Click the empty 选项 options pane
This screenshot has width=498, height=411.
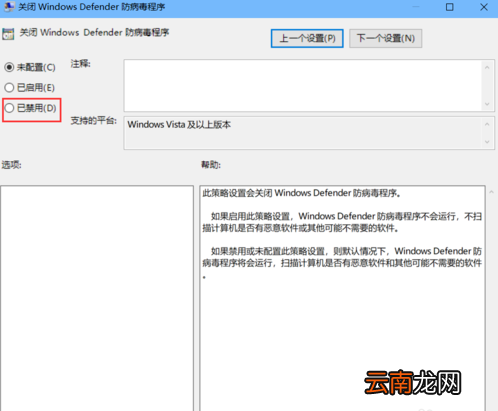(x=97, y=298)
